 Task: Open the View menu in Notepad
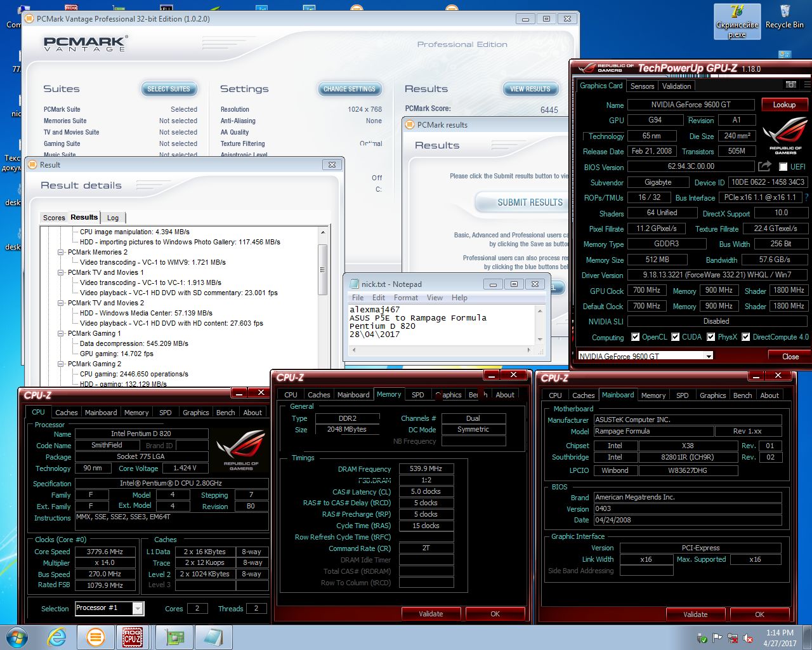pyautogui.click(x=435, y=298)
